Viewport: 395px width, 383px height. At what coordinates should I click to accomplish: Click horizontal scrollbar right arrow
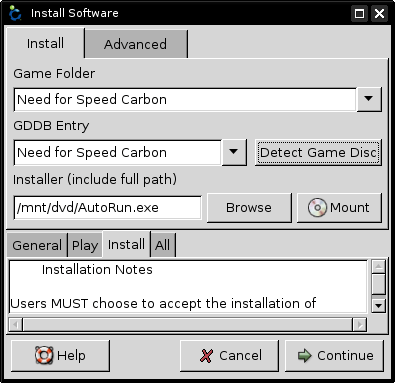360,325
